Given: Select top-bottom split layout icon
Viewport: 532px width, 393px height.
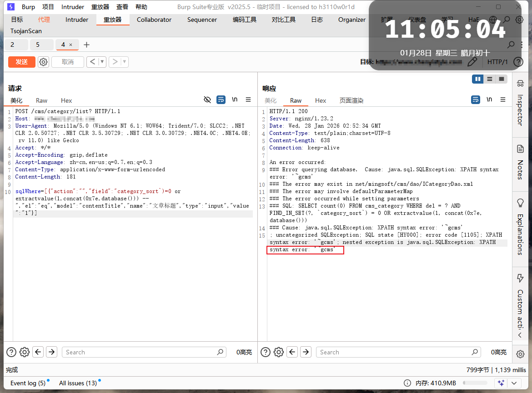Looking at the screenshot, I should click(x=490, y=79).
